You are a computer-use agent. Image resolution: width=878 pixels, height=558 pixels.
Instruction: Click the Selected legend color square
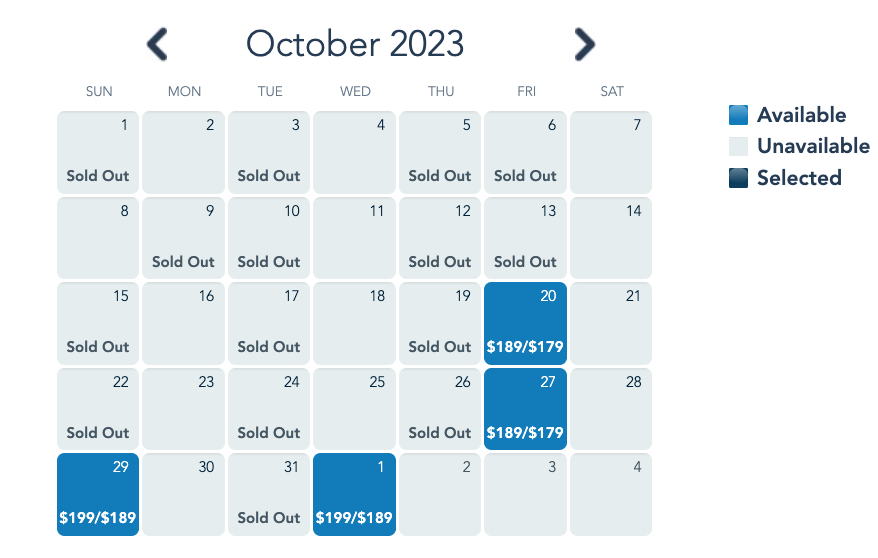(738, 178)
